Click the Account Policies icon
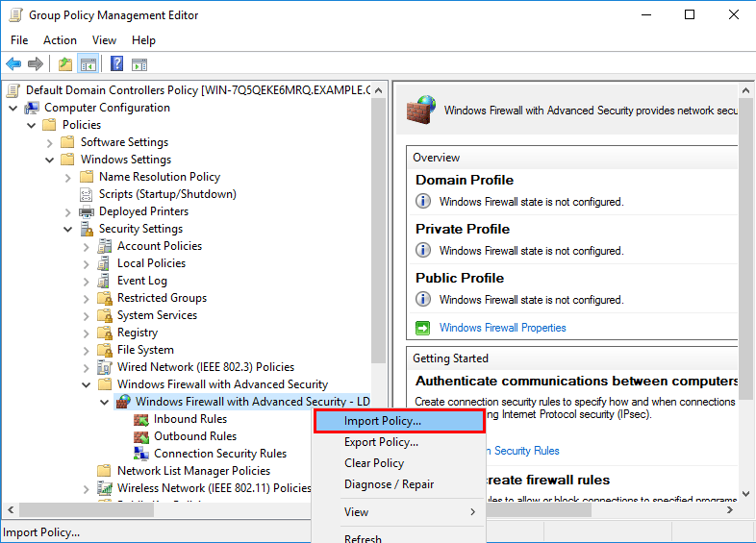 105,246
